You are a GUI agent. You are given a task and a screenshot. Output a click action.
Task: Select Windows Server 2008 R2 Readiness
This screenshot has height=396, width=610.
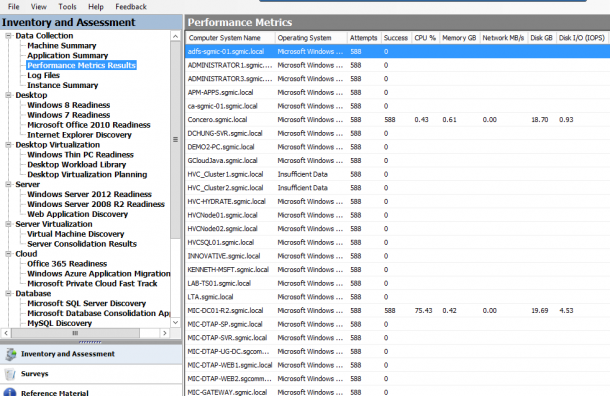click(x=96, y=204)
